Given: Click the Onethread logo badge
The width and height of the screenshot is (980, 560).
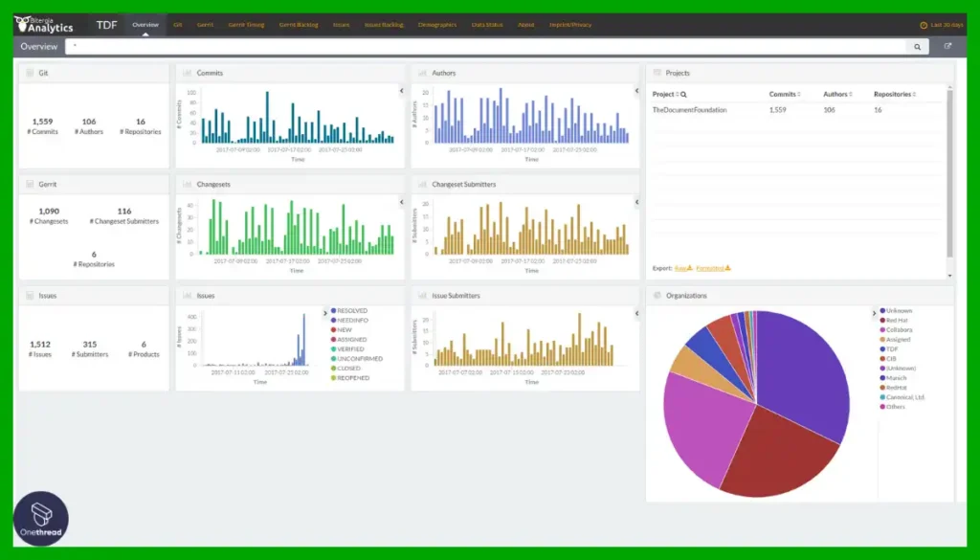Looking at the screenshot, I should tap(40, 519).
